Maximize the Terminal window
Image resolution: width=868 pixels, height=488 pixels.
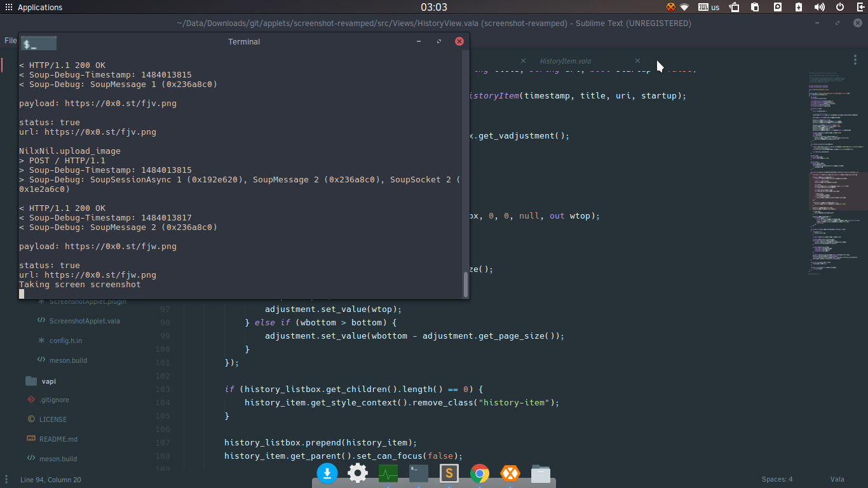point(438,41)
